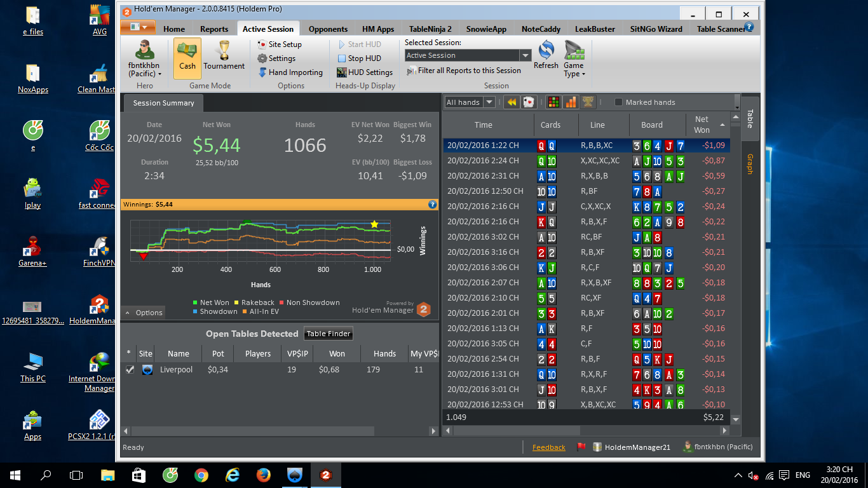Click the blue help icon on Winnings bar

[x=433, y=205]
